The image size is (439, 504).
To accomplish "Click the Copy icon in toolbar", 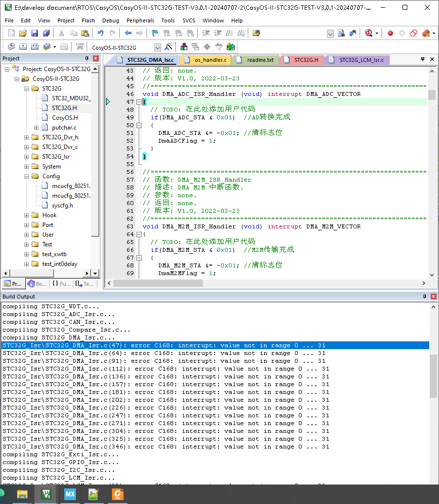I will (73, 33).
